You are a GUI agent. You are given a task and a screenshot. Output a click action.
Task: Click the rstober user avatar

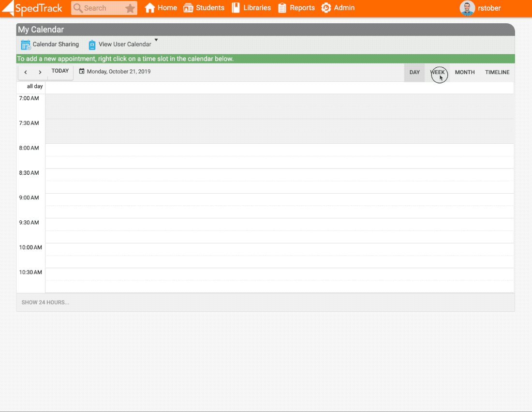tap(467, 8)
